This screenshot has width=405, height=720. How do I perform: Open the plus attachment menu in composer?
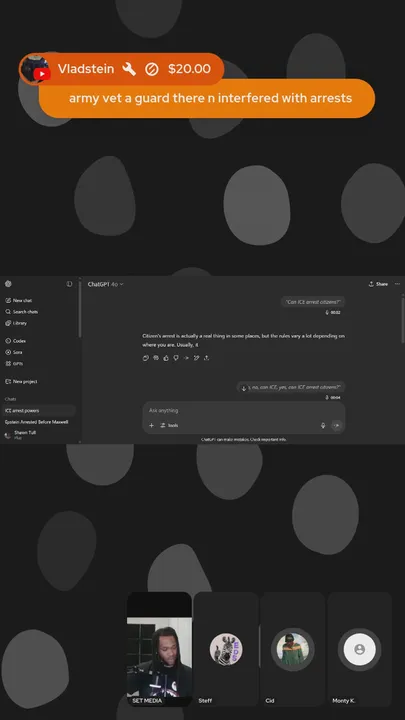[152, 426]
